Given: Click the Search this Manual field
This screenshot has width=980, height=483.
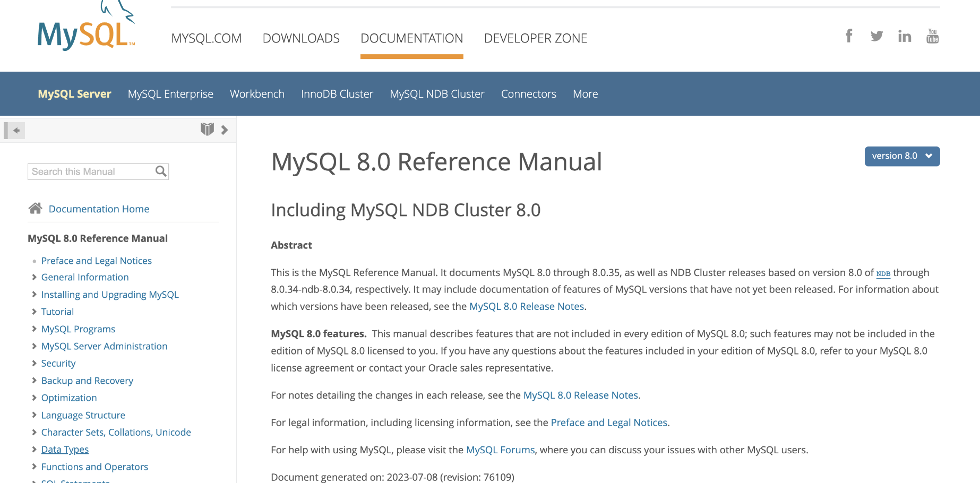Looking at the screenshot, I should point(98,171).
